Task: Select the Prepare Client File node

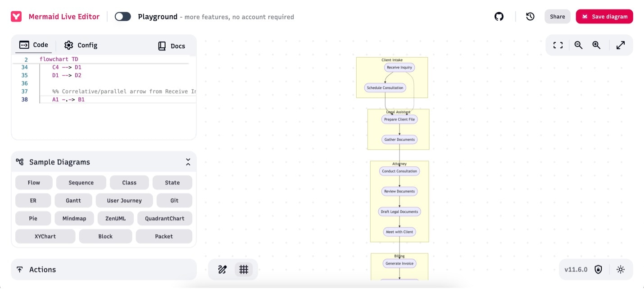Action: tap(399, 119)
